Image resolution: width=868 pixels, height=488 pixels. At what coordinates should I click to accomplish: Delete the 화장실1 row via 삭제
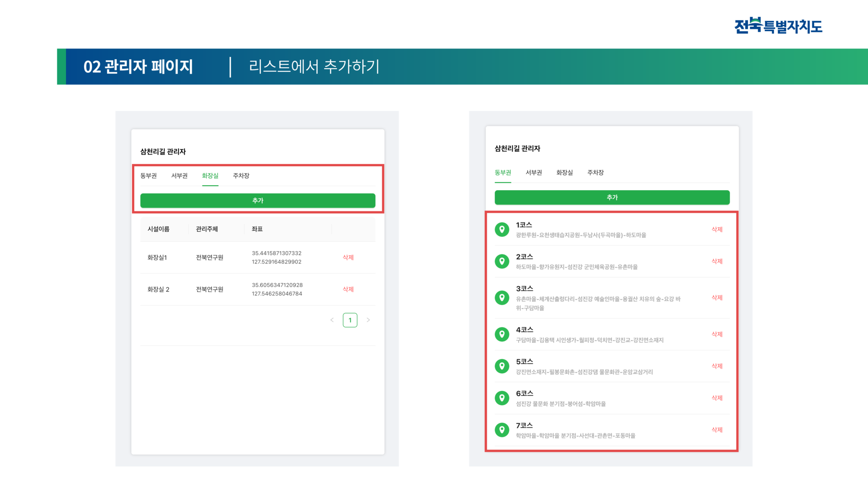[348, 258]
